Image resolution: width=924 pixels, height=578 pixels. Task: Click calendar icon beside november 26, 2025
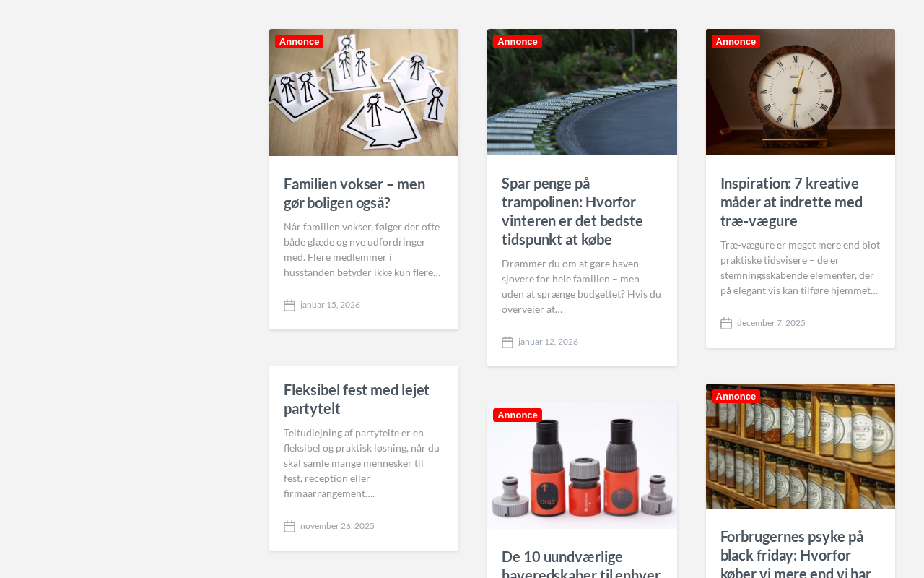289,527
